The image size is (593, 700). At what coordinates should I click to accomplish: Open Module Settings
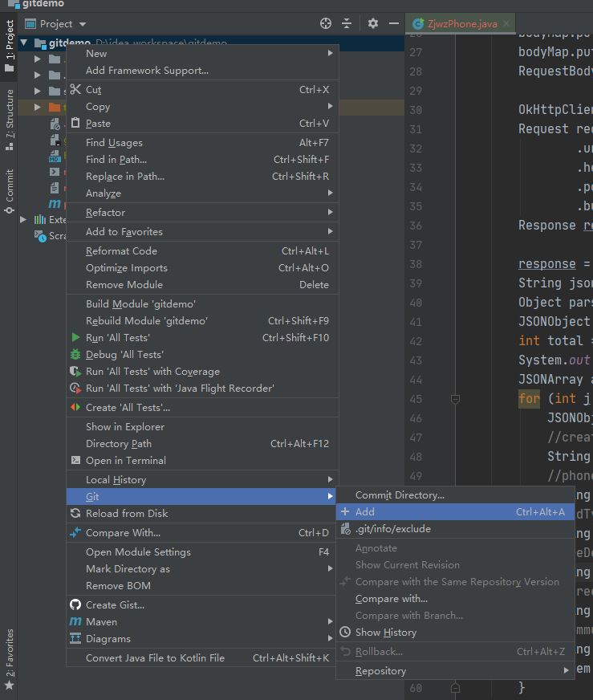202,552
